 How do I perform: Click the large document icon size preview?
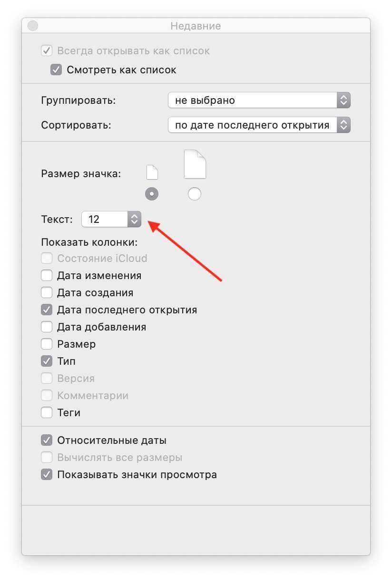[x=195, y=164]
